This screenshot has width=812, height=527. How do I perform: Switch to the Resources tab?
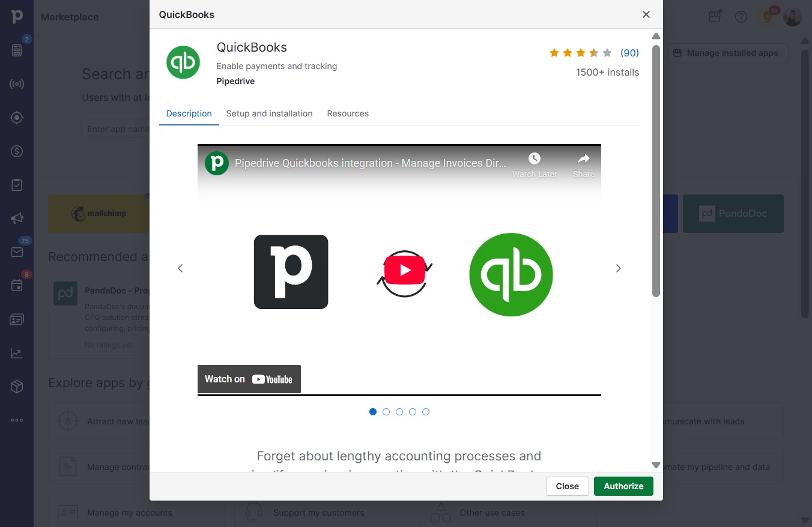coord(348,113)
